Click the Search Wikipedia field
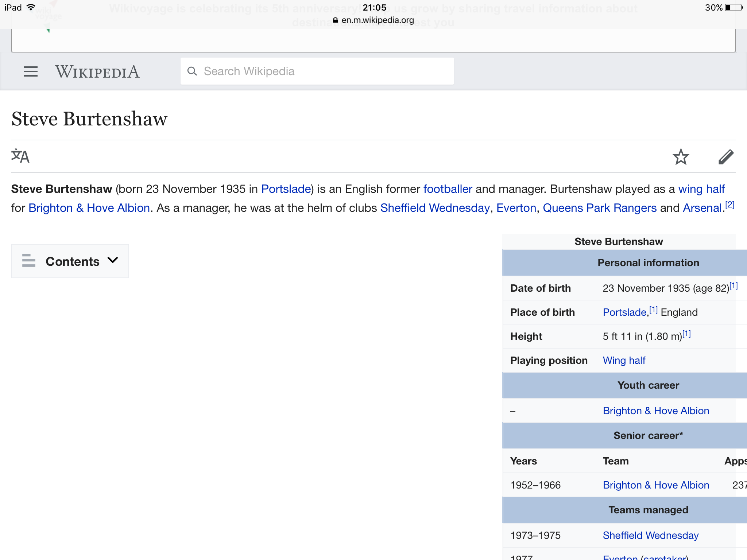The width and height of the screenshot is (747, 560). coord(317,71)
